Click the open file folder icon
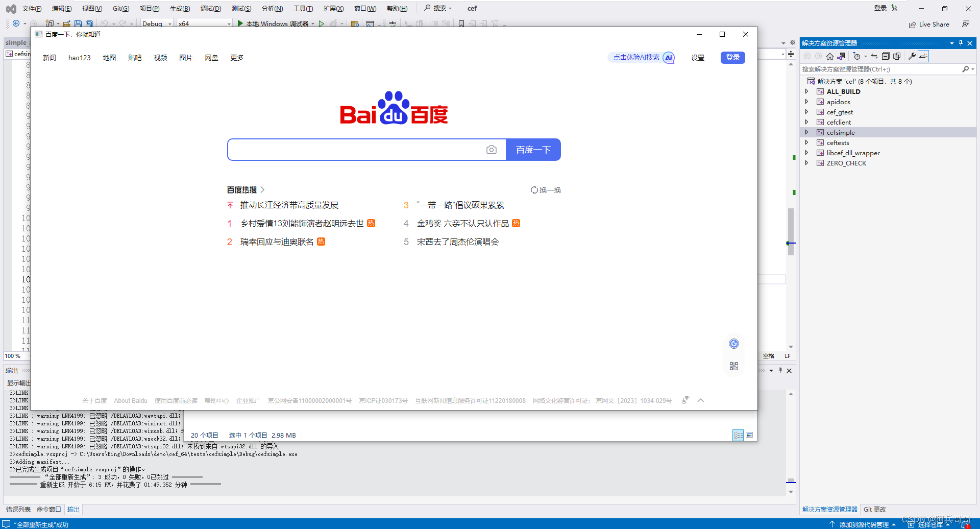The height and width of the screenshot is (529, 980). click(x=67, y=23)
